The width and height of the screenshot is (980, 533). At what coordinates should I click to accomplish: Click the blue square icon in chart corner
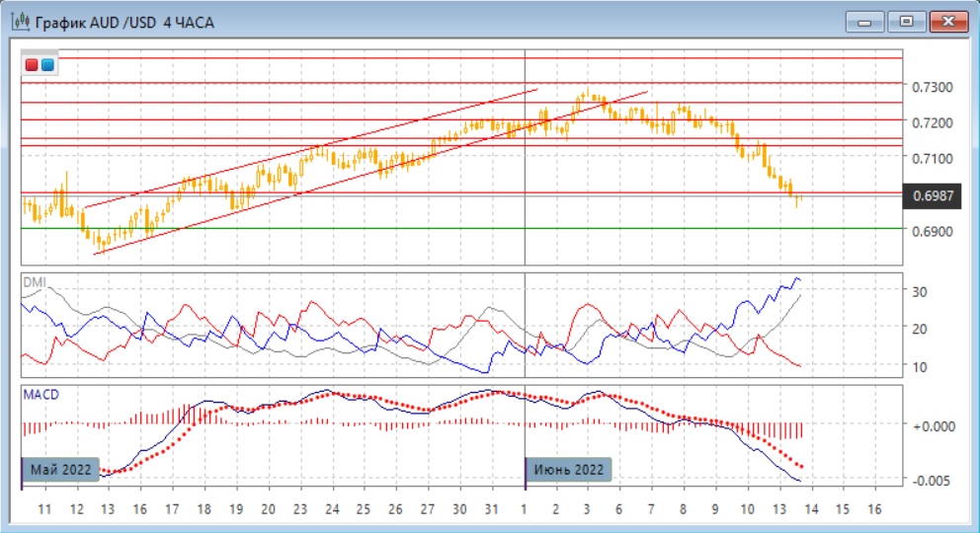pos(47,65)
